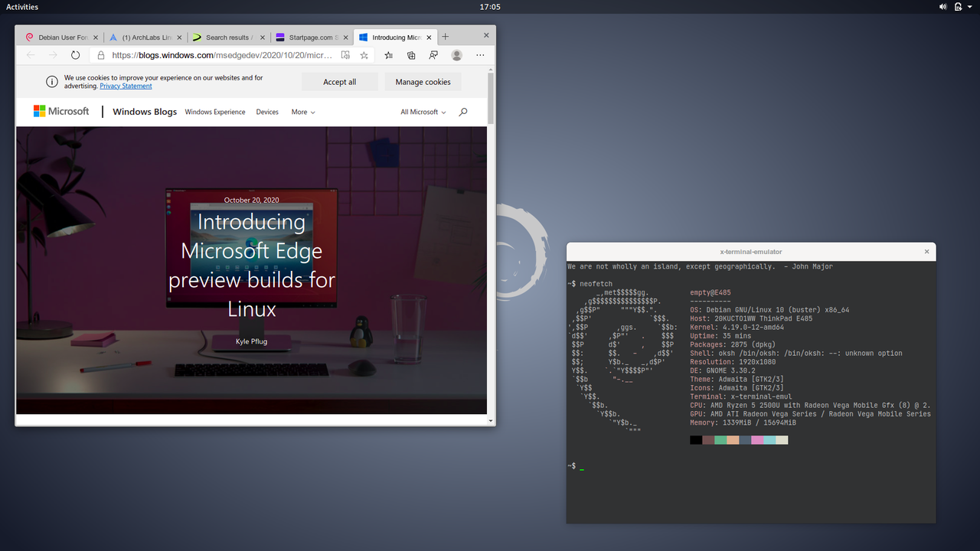Click the Kernel: 4.19.0-12-amd64 line
980x551 pixels.
coord(737,328)
